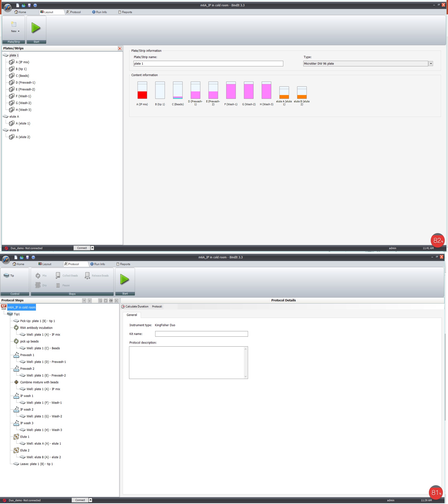Expand the plate Type dropdown arrow
The image size is (448, 504).
[x=431, y=64]
